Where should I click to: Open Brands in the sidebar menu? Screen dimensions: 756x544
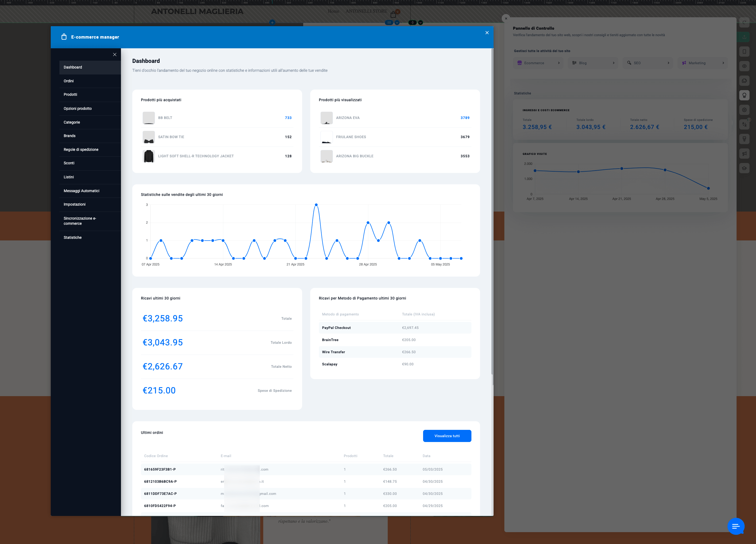click(x=90, y=136)
